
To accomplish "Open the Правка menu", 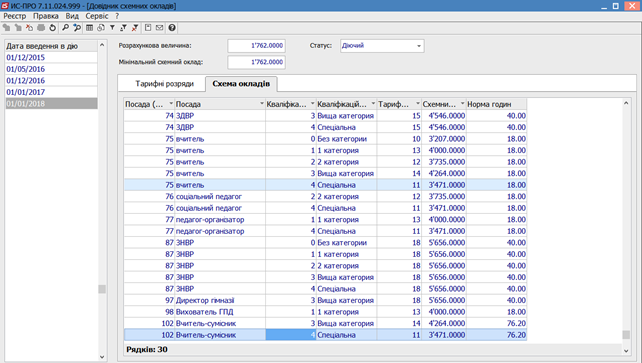I will 46,16.
